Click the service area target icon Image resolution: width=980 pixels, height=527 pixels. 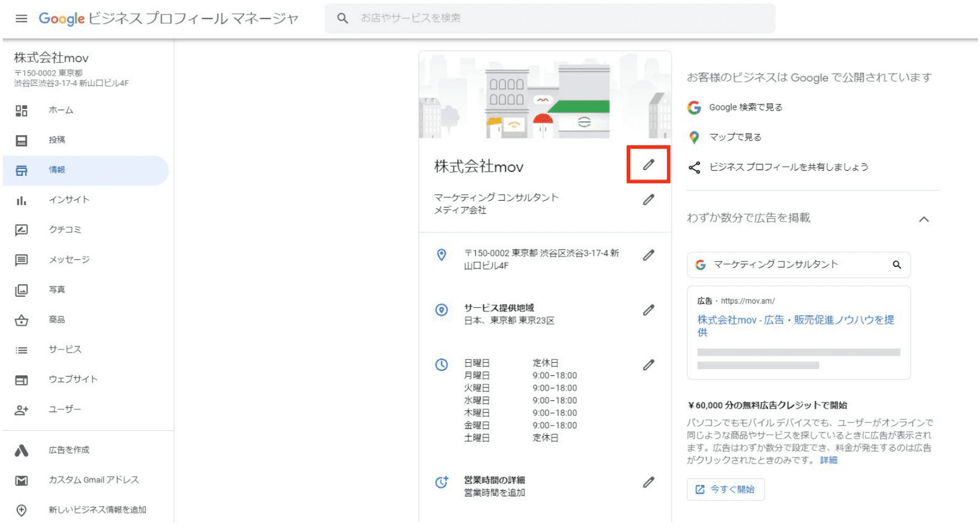pyautogui.click(x=442, y=310)
